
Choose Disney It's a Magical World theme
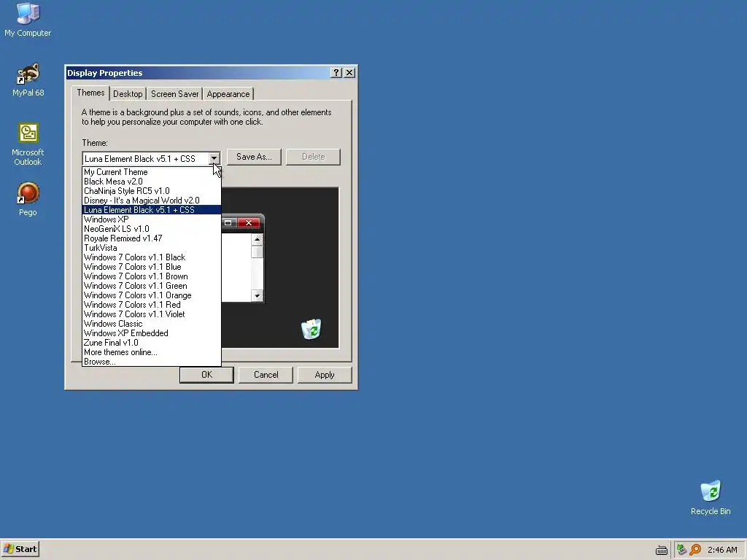click(152, 201)
